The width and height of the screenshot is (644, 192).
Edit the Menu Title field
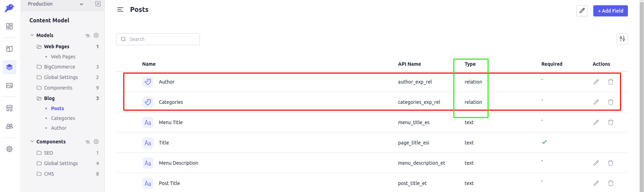pyautogui.click(x=596, y=122)
